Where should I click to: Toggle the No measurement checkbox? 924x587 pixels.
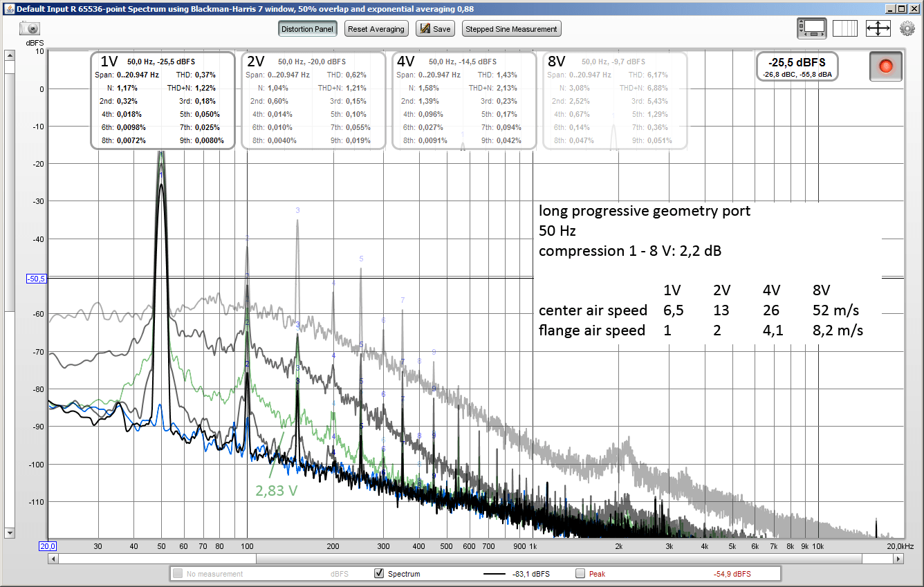tap(178, 574)
